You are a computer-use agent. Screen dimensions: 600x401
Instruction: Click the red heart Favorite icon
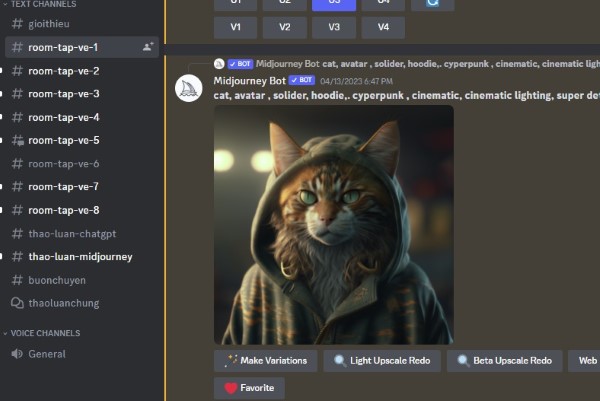(230, 388)
